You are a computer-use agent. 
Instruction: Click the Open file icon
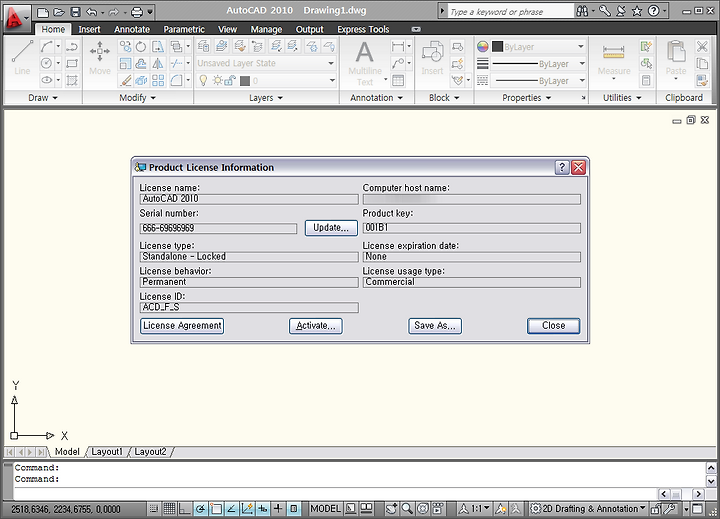[x=59, y=12]
